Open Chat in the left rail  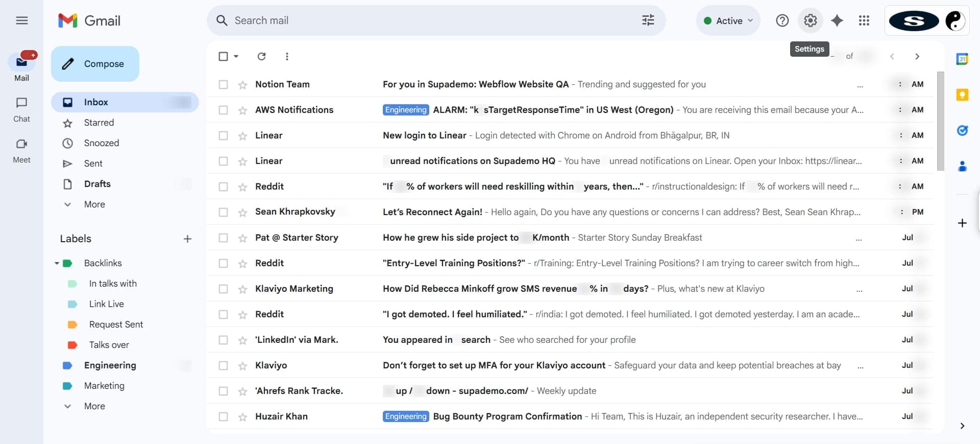(21, 109)
